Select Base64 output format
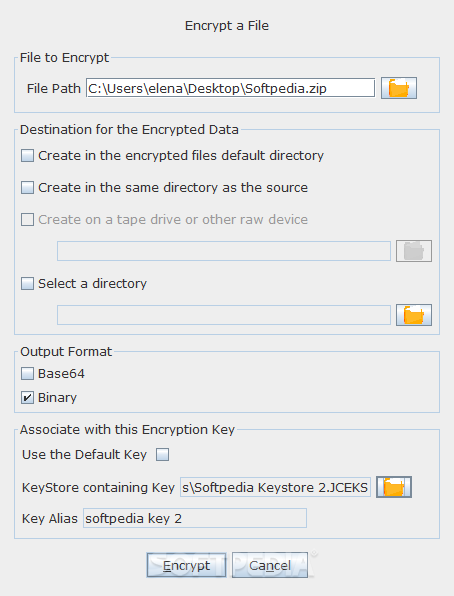The height and width of the screenshot is (596, 454). (27, 374)
